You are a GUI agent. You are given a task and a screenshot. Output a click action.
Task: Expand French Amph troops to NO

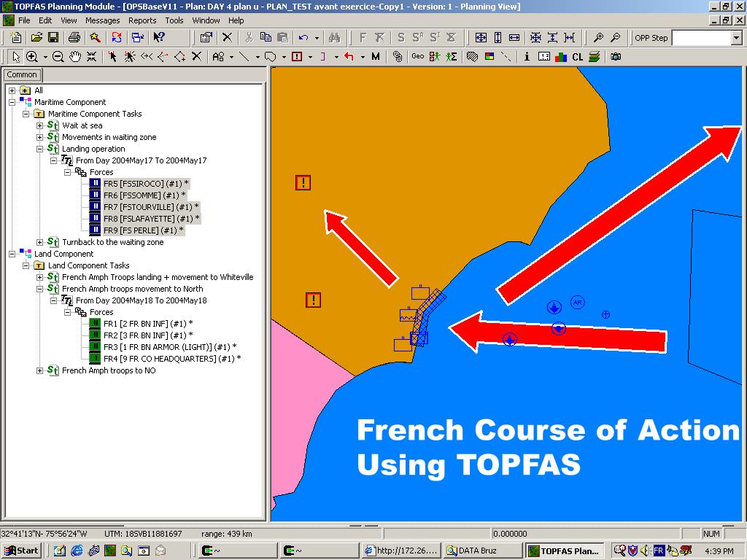pos(40,370)
